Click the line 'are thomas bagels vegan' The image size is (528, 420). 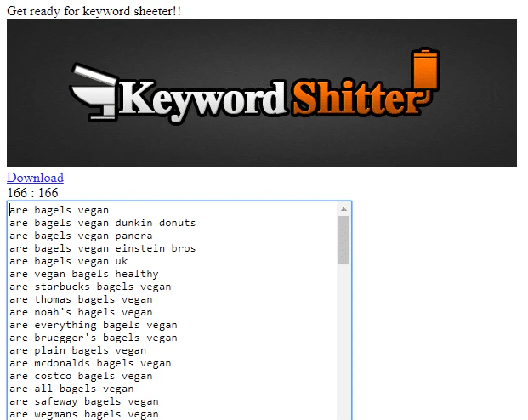[81, 300]
